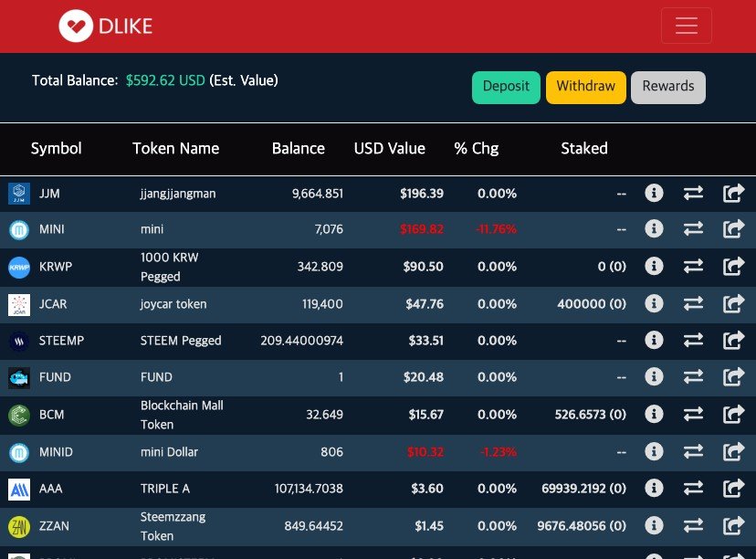
Task: Click share icon in STEEMP row
Action: (x=733, y=341)
